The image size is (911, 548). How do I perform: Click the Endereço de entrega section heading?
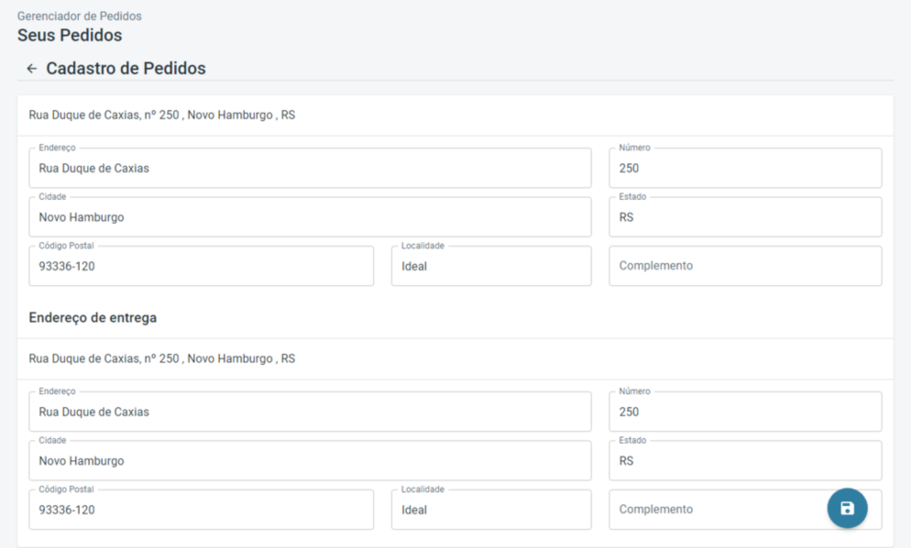tap(93, 318)
